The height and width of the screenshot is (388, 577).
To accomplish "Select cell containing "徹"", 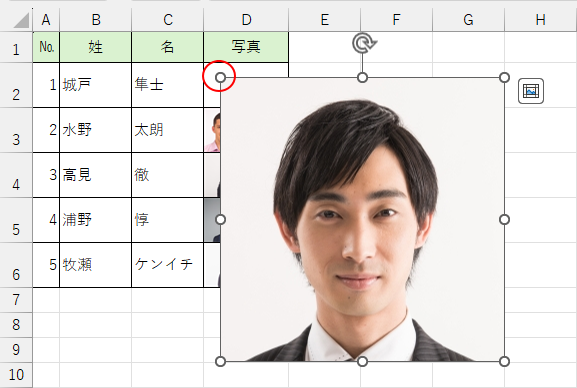I will pyautogui.click(x=167, y=175).
